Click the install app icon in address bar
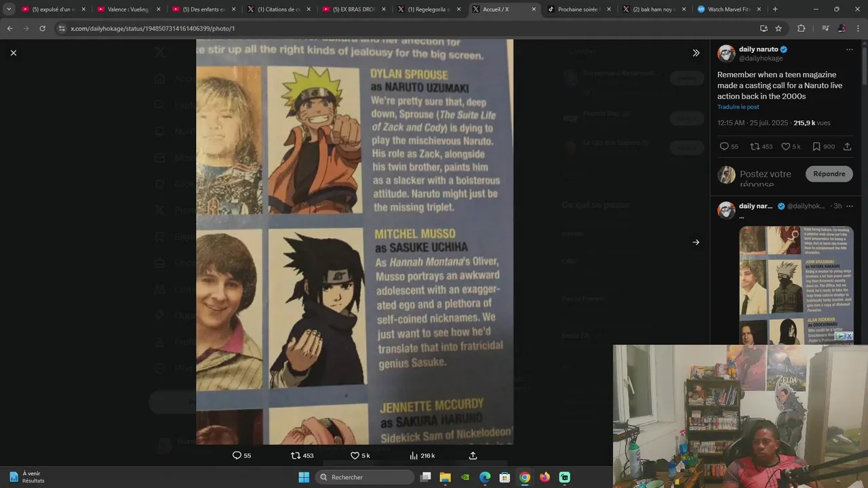Viewport: 868px width, 488px height. tap(764, 28)
